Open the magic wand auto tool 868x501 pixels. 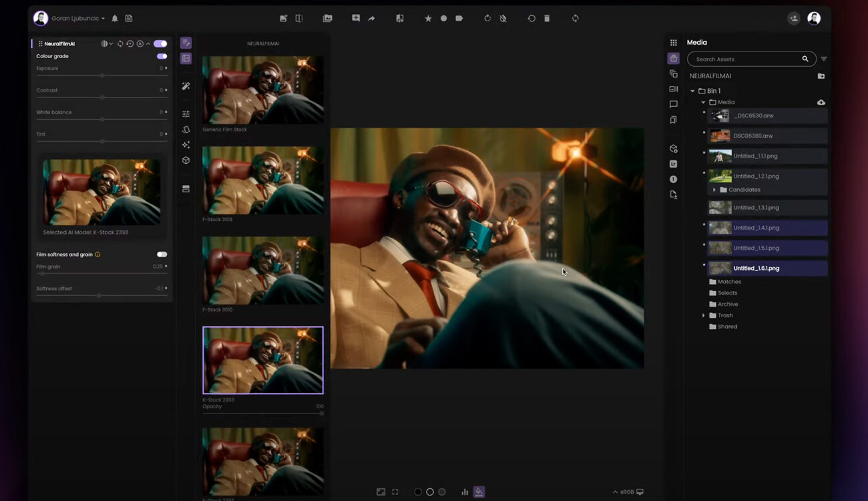pyautogui.click(x=186, y=86)
